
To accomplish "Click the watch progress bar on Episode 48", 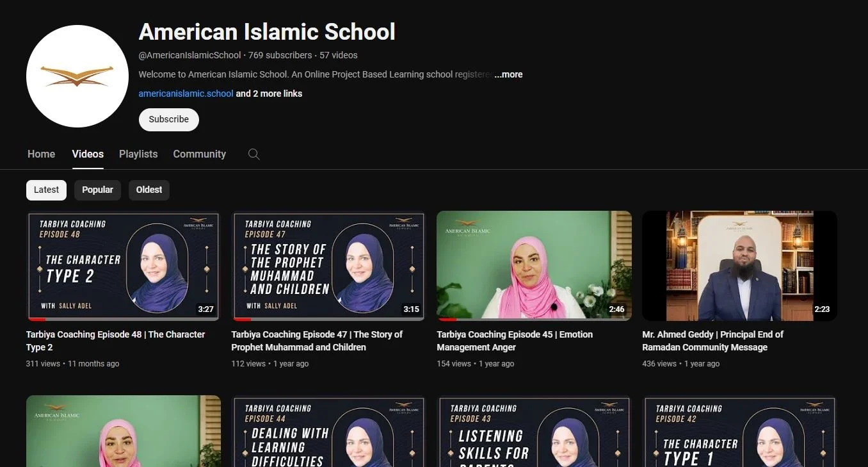I will [124, 319].
